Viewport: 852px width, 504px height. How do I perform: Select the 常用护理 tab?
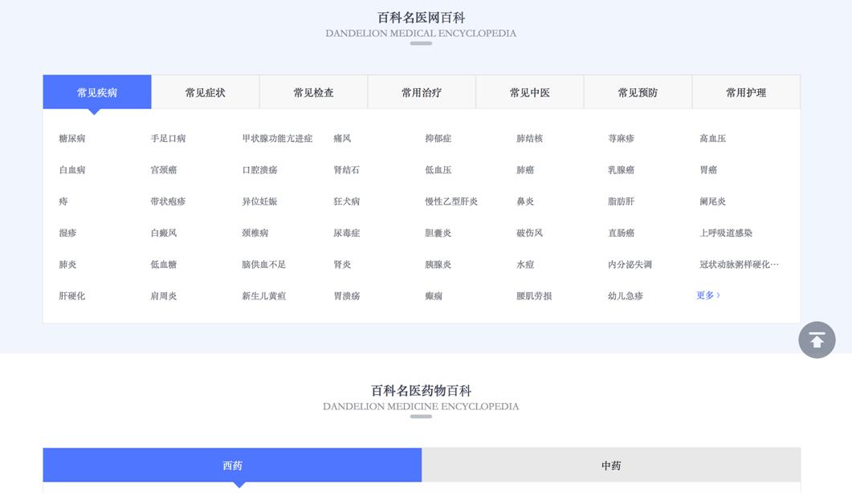click(x=746, y=91)
